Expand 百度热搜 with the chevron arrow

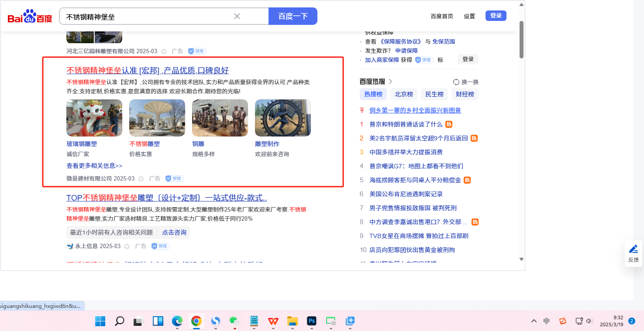pyautogui.click(x=391, y=82)
